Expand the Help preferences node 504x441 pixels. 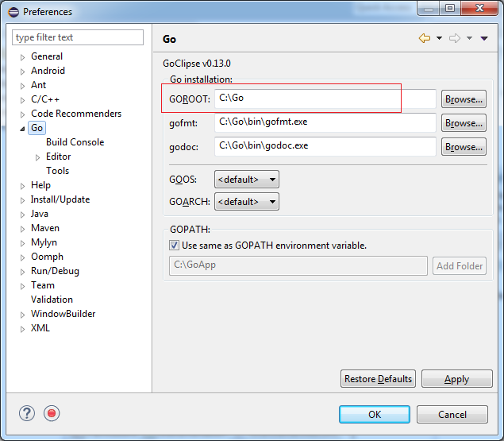click(22, 186)
